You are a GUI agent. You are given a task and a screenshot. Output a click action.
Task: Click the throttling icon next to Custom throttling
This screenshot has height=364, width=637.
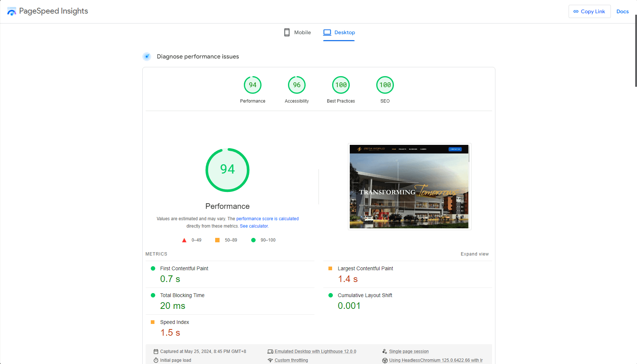pyautogui.click(x=271, y=360)
